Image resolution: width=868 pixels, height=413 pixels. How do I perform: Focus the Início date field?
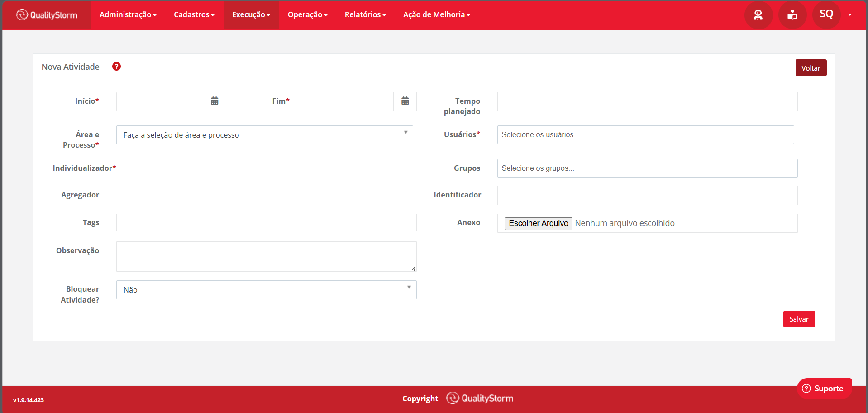[160, 101]
